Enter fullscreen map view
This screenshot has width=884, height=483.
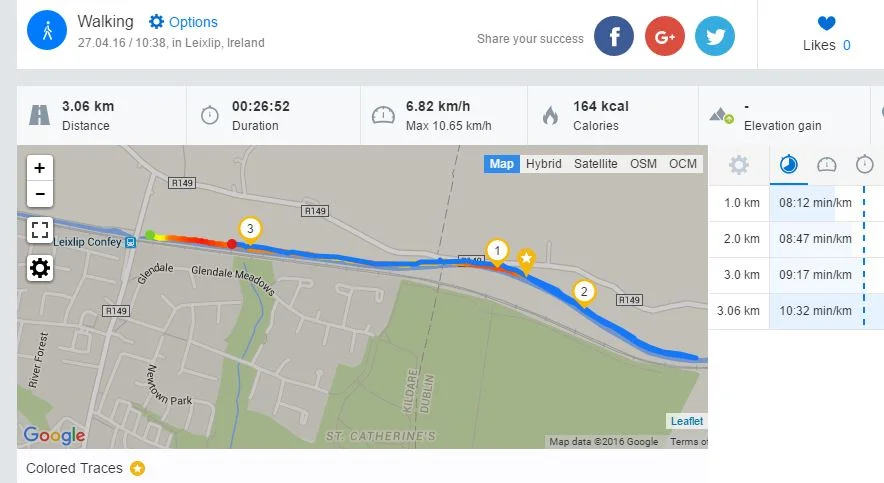click(x=40, y=230)
